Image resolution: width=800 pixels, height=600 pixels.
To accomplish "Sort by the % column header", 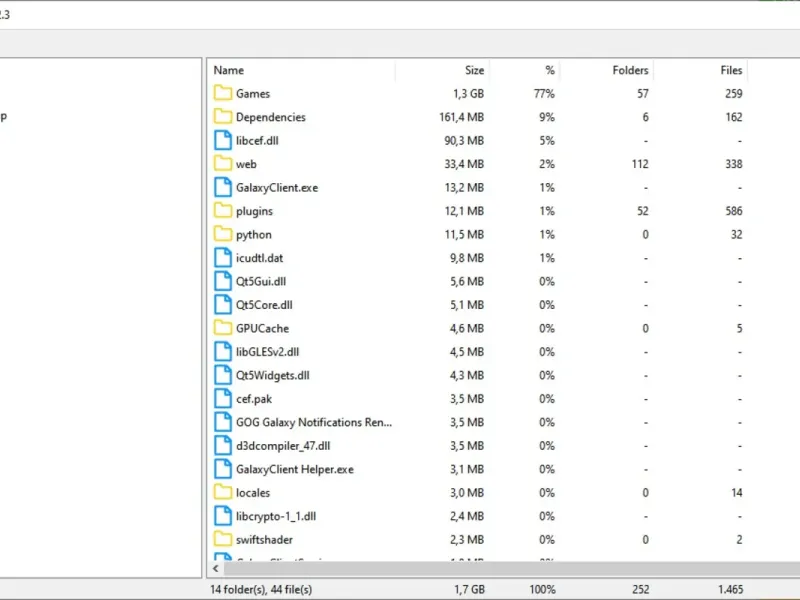I will 524,70.
